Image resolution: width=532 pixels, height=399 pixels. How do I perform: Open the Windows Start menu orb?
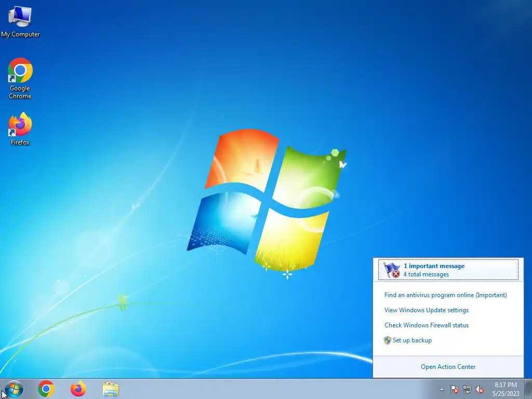[14, 389]
